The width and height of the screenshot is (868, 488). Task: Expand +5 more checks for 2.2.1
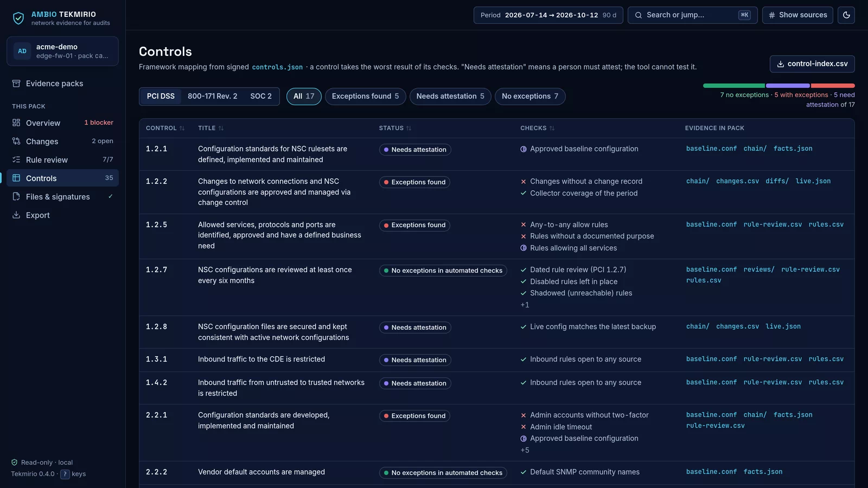tap(525, 451)
